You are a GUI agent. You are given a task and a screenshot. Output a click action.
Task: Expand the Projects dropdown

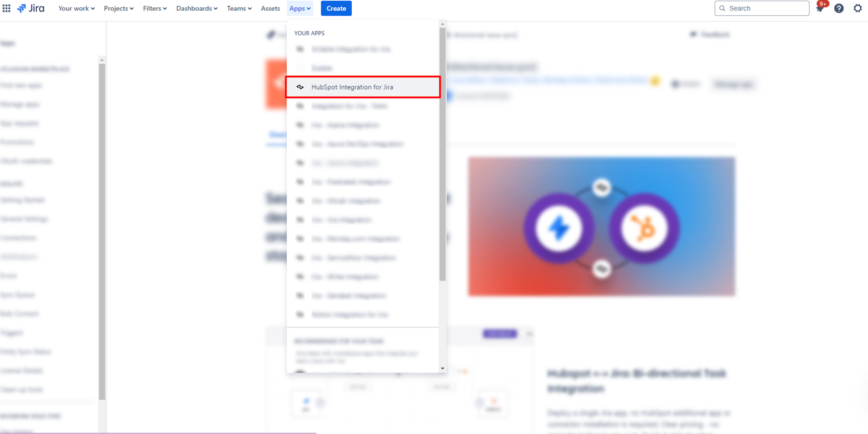click(x=119, y=8)
